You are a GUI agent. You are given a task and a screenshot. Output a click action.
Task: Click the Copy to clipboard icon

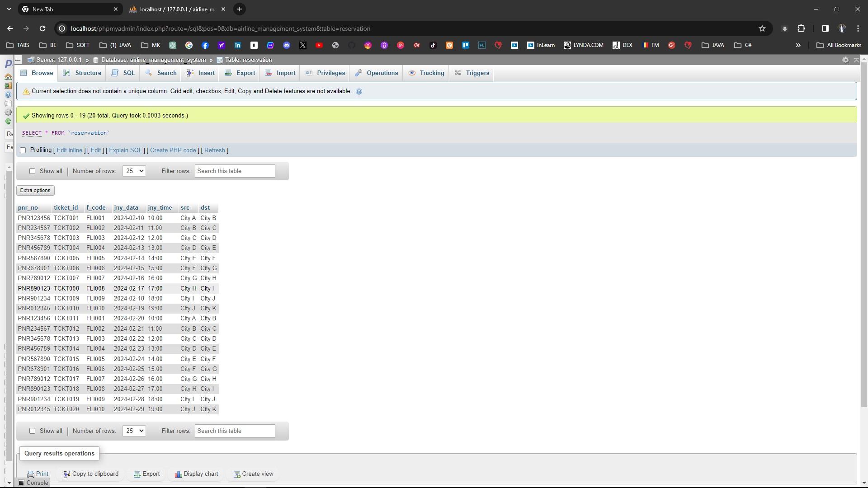[66, 474]
